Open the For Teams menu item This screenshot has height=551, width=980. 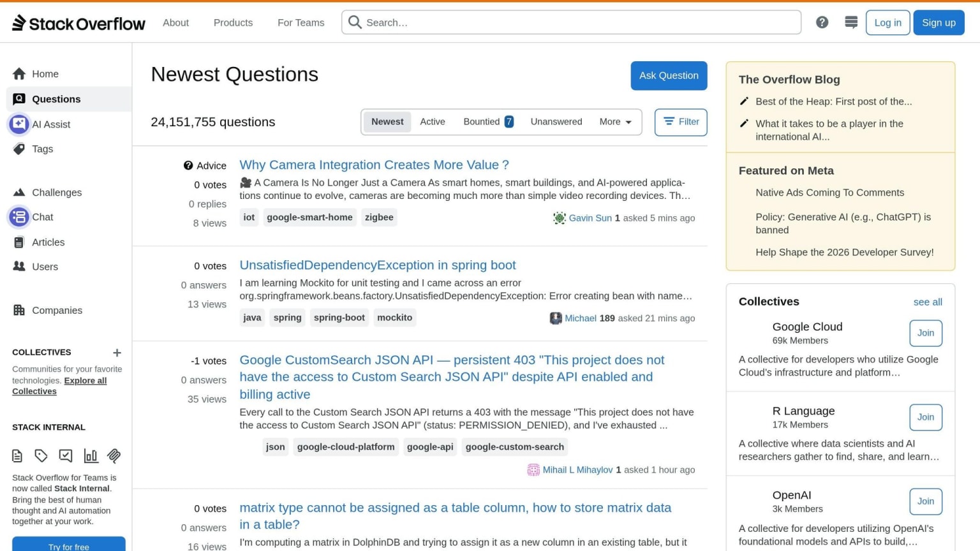(301, 22)
